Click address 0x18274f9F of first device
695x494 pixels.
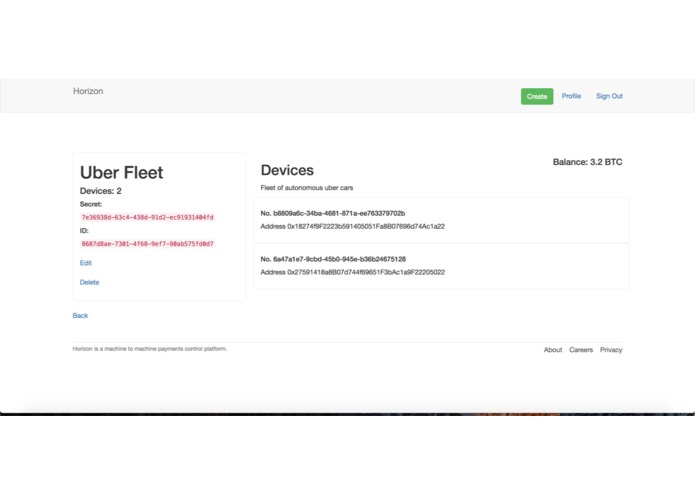click(x=352, y=226)
